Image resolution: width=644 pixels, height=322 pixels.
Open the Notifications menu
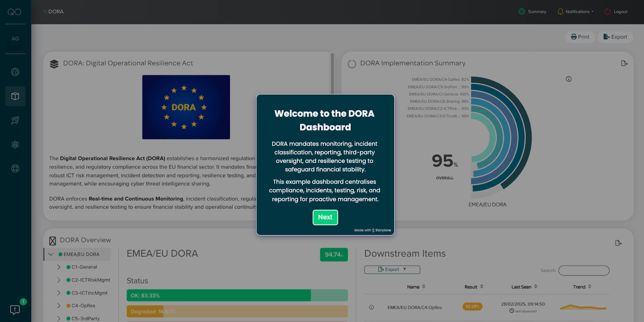tap(575, 12)
